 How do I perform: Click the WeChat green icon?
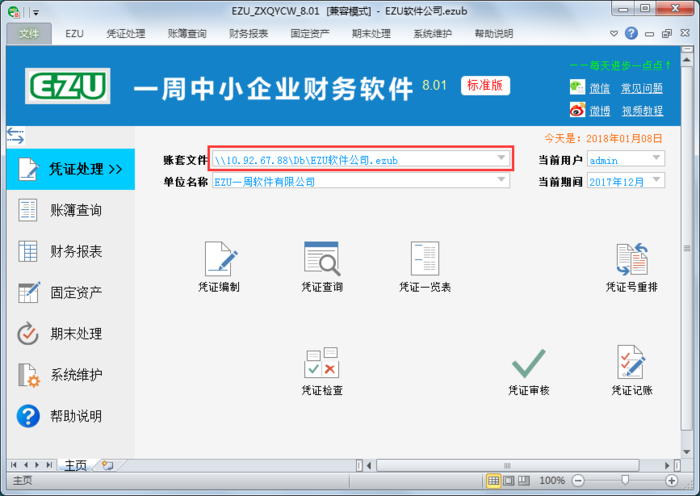pos(577,87)
